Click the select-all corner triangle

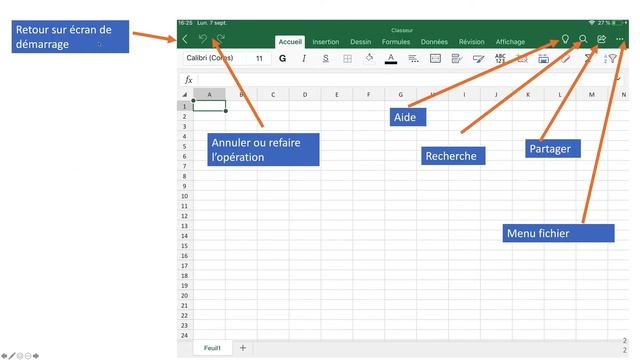pyautogui.click(x=184, y=95)
